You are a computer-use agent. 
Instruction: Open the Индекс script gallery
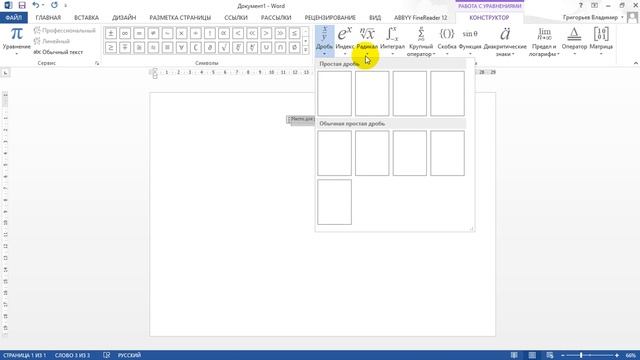click(345, 41)
